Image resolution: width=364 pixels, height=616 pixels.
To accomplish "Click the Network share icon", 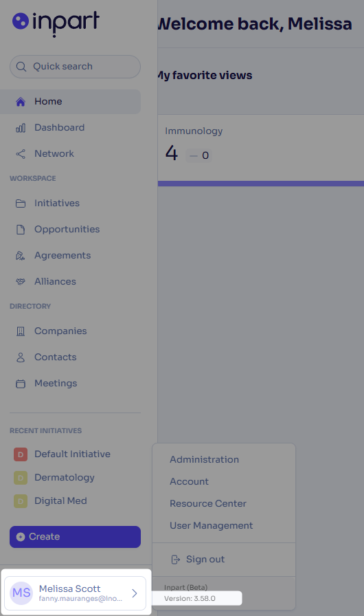I will pyautogui.click(x=21, y=154).
